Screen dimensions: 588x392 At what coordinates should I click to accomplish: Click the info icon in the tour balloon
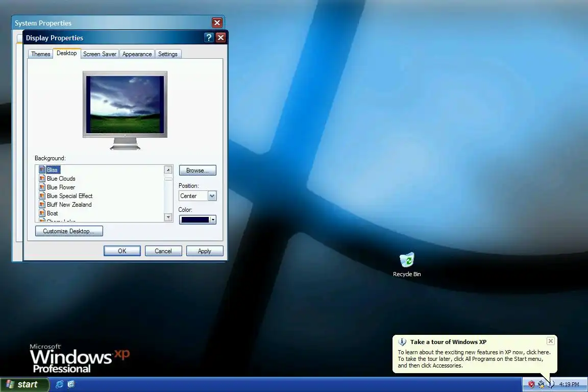click(402, 342)
